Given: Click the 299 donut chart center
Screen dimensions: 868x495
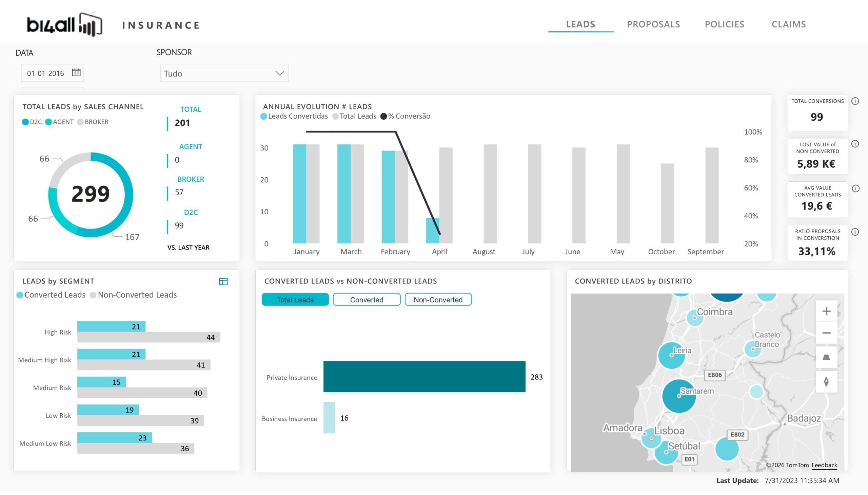Looking at the screenshot, I should [91, 195].
